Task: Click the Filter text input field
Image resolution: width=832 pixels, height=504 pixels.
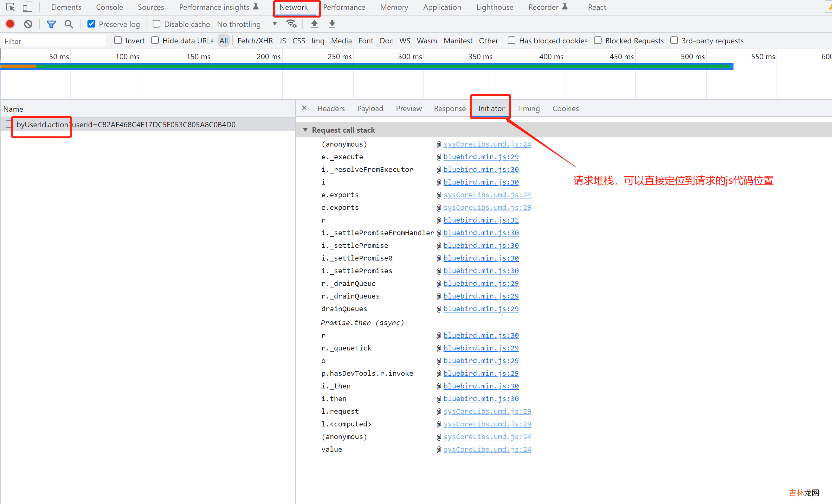Action: click(x=54, y=41)
